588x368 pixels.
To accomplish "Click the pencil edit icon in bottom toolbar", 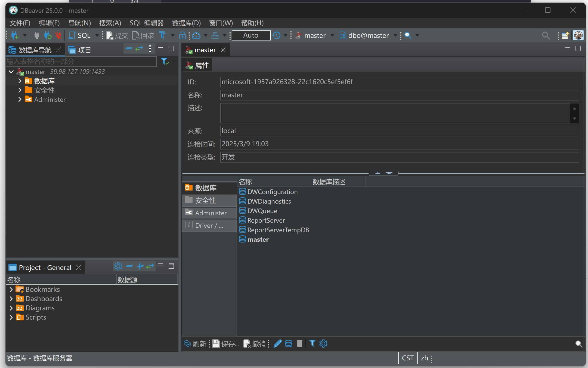I will [278, 344].
